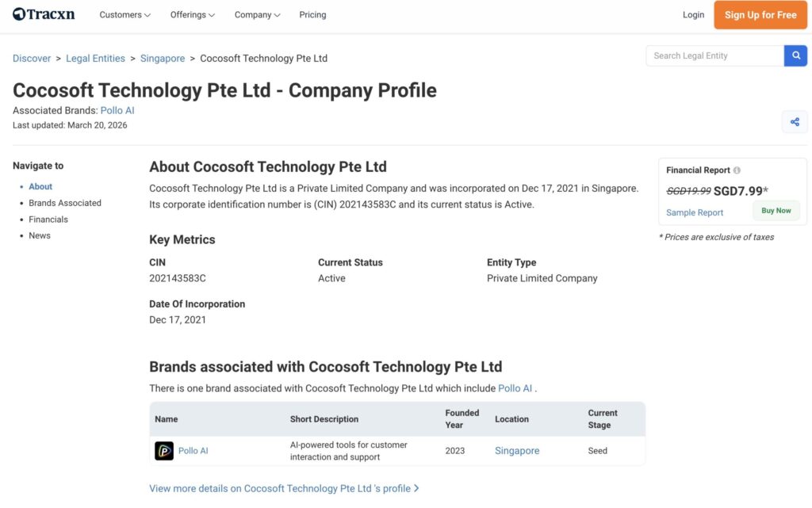The height and width of the screenshot is (508, 812).
Task: Expand the Company dropdown menu
Action: (257, 15)
